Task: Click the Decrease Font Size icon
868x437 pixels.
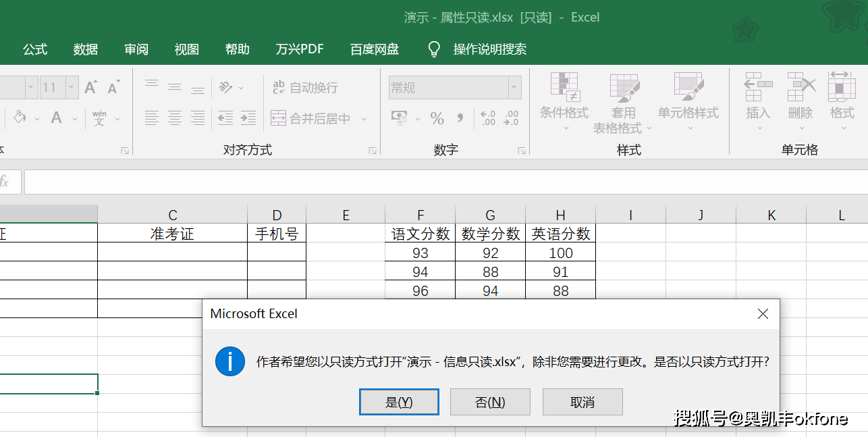Action: click(x=113, y=87)
